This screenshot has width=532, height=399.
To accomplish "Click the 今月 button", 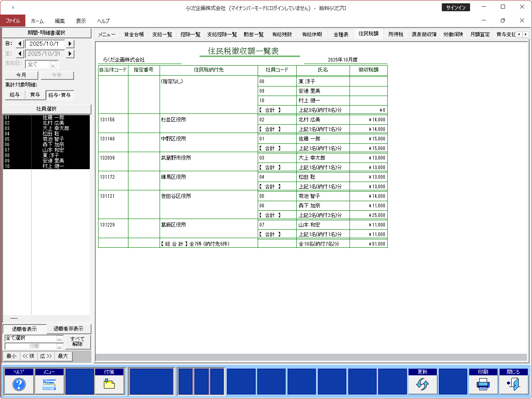I will click(21, 75).
